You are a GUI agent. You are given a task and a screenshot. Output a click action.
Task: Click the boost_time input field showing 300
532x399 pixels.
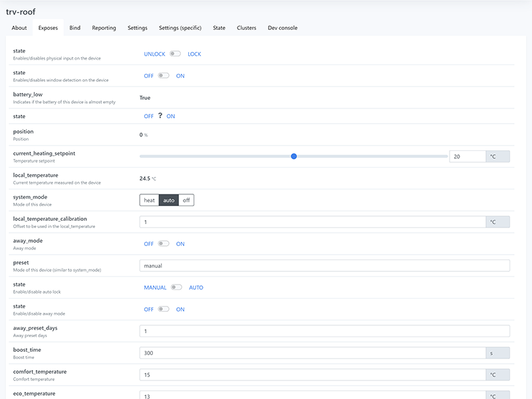[313, 353]
